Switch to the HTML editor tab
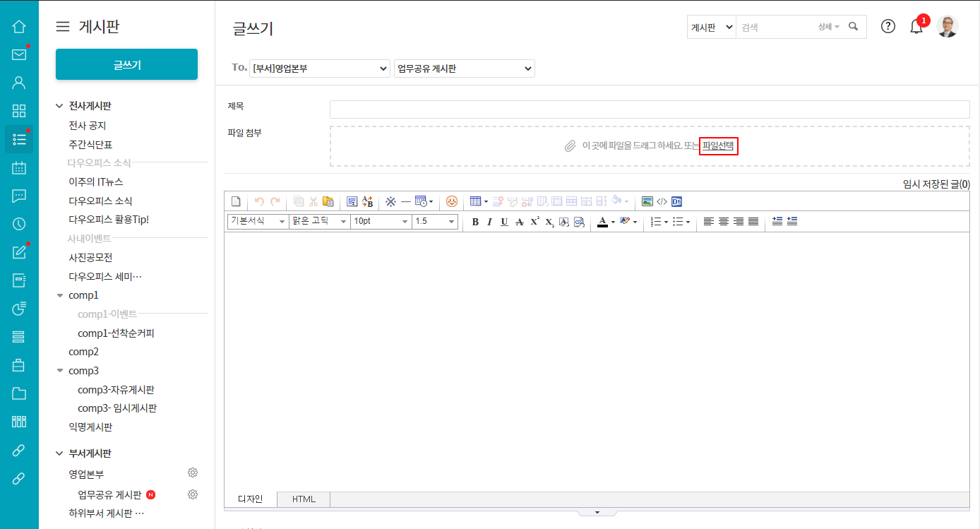Image resolution: width=980 pixels, height=529 pixels. [304, 499]
